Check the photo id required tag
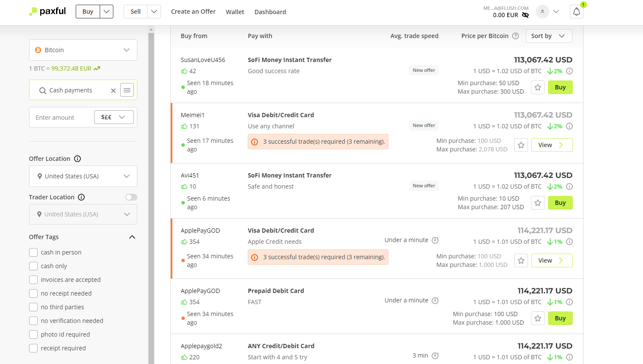This screenshot has height=364, width=643. 33,334
